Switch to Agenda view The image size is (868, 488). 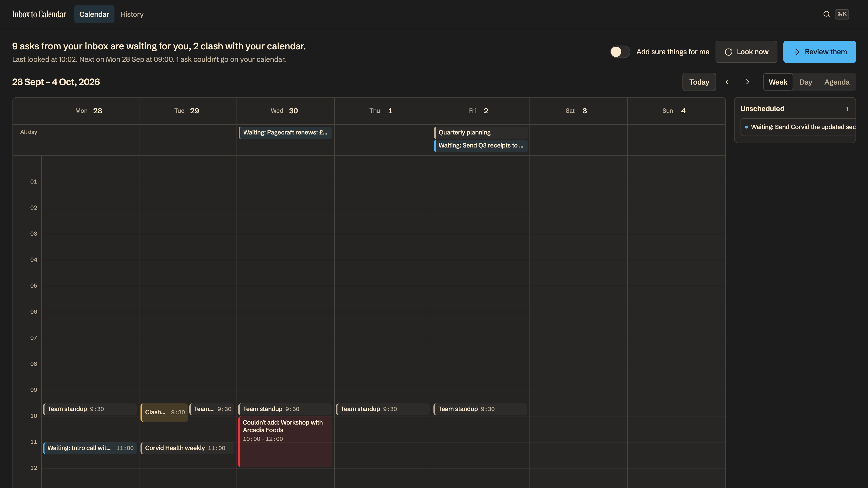pos(837,82)
